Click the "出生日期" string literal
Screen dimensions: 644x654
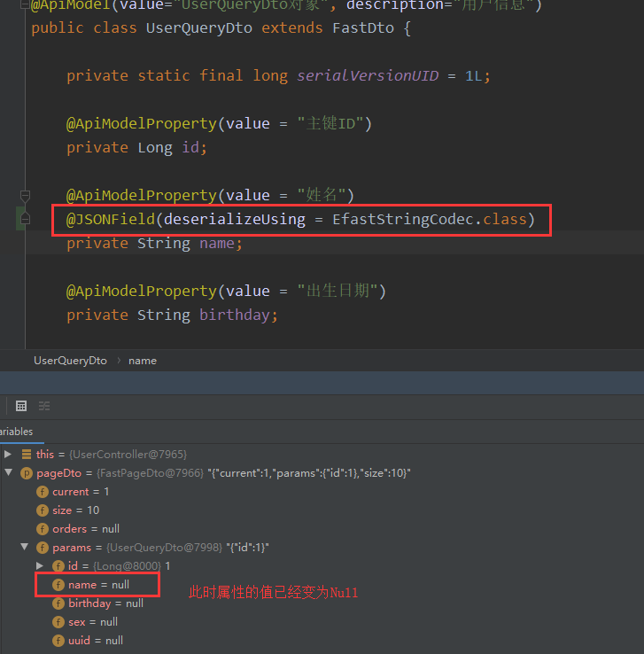(x=338, y=291)
